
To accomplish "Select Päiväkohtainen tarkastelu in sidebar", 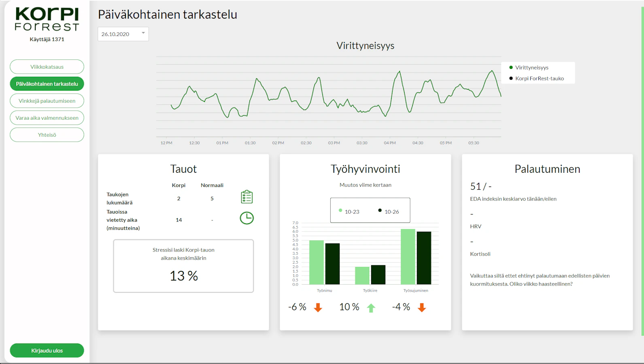I will point(47,84).
